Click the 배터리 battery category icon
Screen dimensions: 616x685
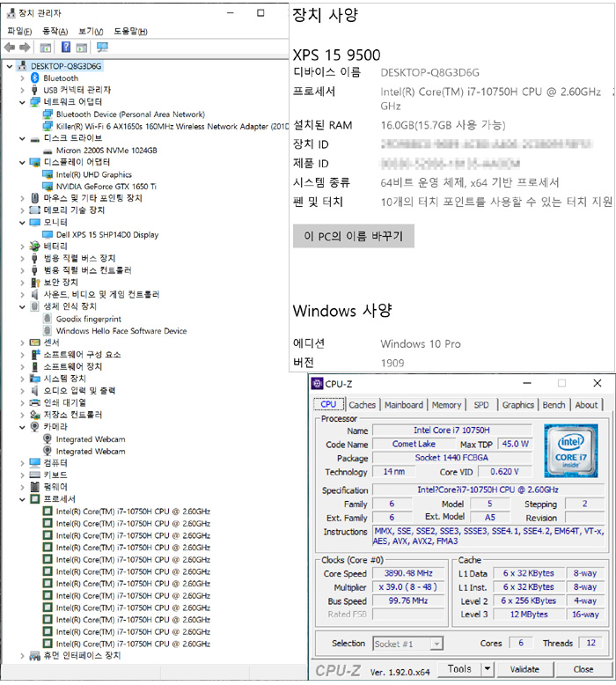click(x=35, y=247)
